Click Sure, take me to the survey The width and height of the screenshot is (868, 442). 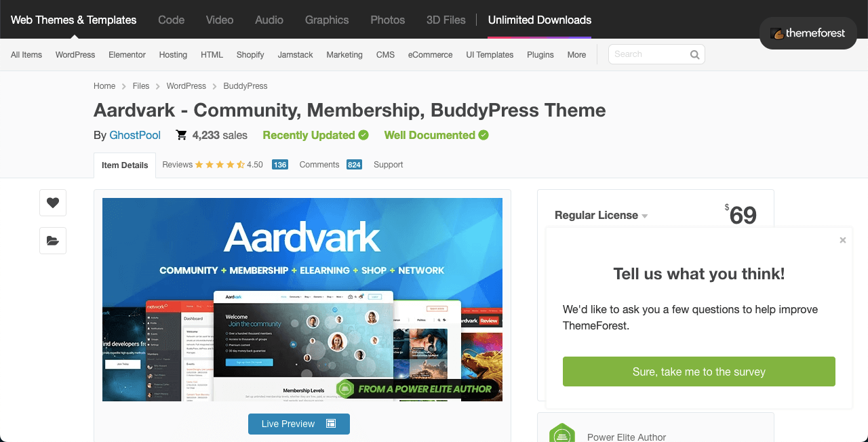click(x=699, y=371)
